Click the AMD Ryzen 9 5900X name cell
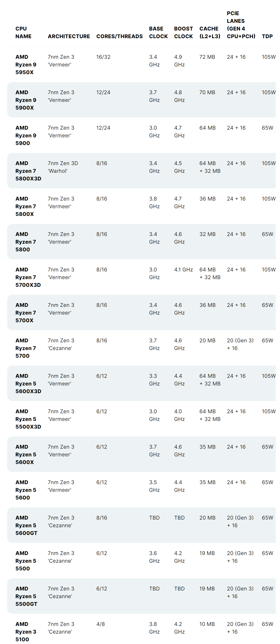The image size is (280, 644). point(26,100)
